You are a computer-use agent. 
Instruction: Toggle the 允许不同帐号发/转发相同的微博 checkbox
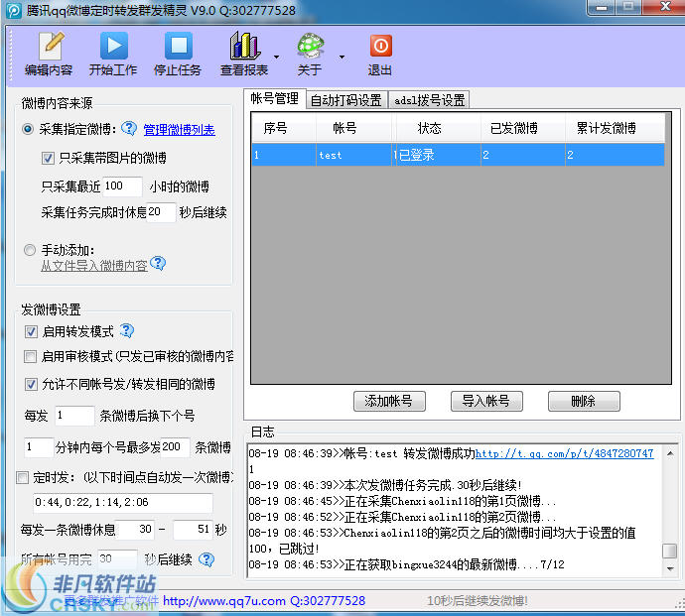pos(31,384)
